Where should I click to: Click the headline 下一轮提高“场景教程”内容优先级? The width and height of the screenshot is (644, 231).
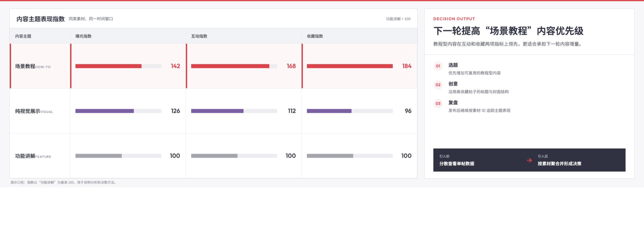[x=508, y=31]
